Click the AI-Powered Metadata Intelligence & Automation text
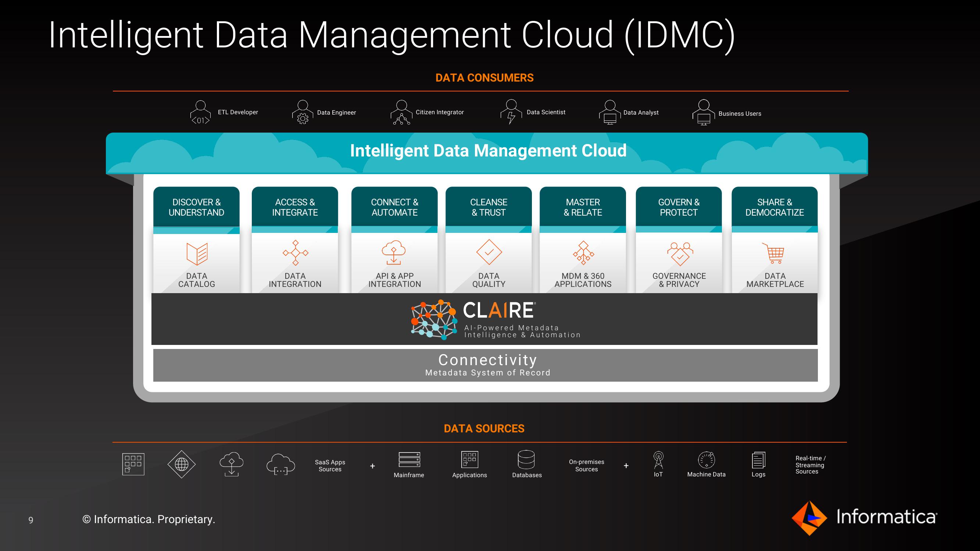Image resolution: width=980 pixels, height=551 pixels. tap(522, 331)
